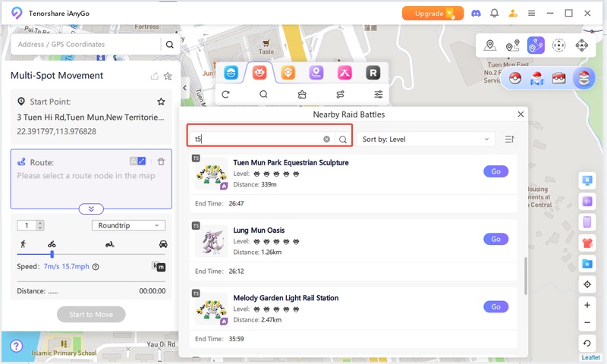This screenshot has width=607, height=364.
Task: Go to Tuen Mun Park Equestrian Sculpture
Action: pos(496,171)
